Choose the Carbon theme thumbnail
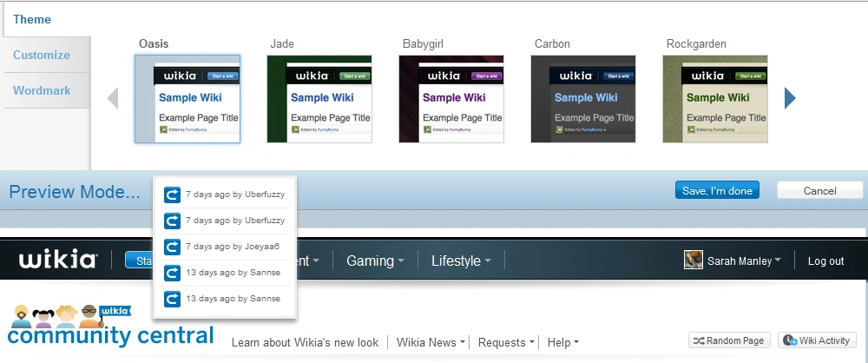 click(583, 99)
